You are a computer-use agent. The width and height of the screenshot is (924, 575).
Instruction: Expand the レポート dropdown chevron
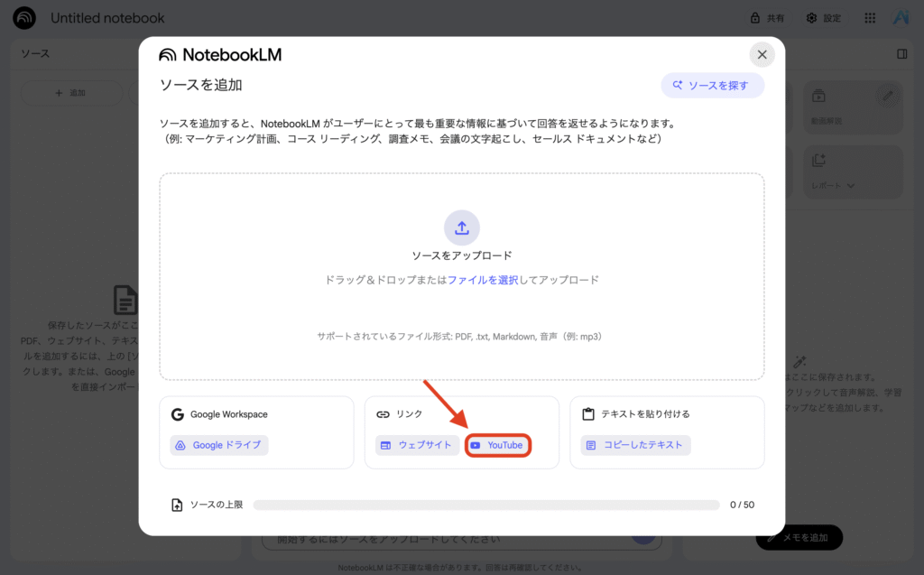850,186
